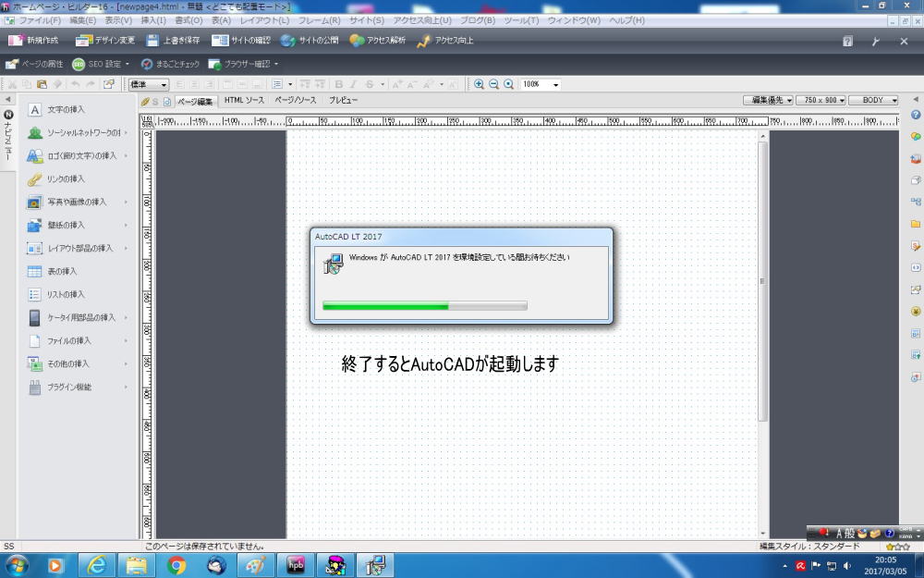The image size is (924, 578).
Task: Click the text 終了するとAutoCADが起動します on the page
Action: pos(450,363)
